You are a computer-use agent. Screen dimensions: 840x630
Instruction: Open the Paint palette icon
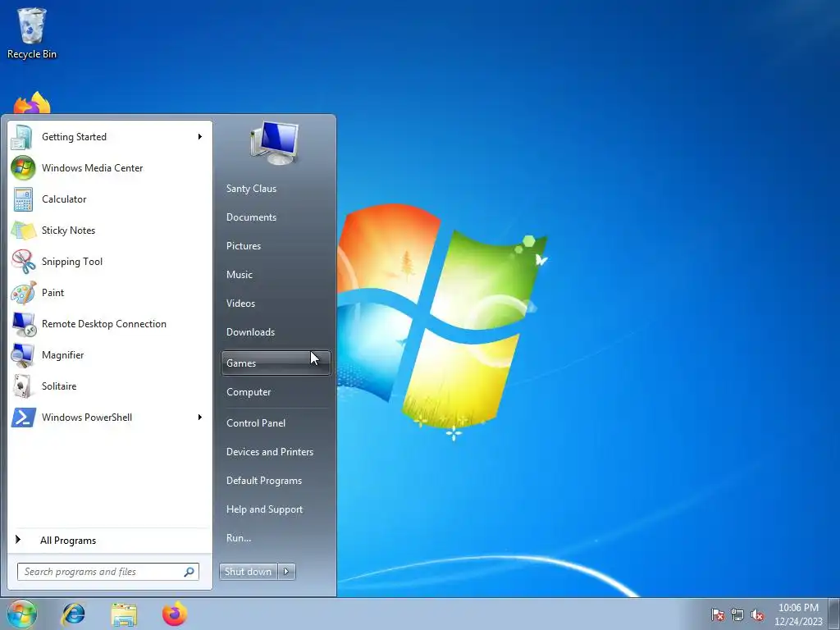[23, 293]
